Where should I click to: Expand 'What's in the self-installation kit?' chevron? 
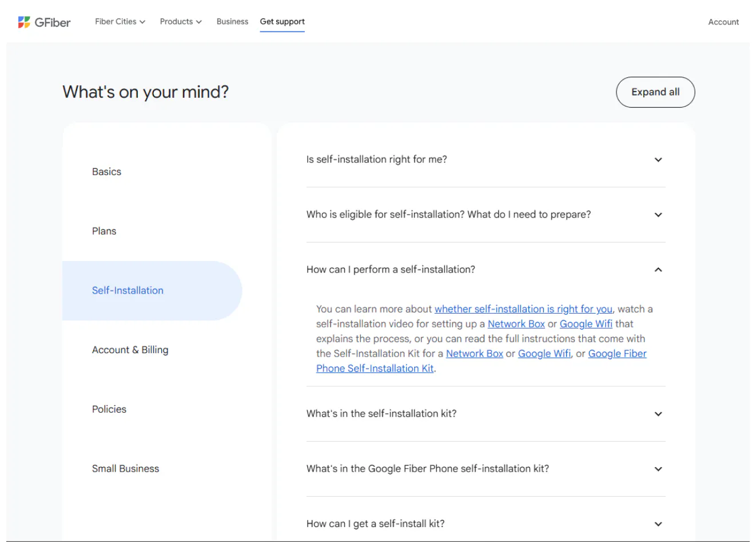[658, 414]
